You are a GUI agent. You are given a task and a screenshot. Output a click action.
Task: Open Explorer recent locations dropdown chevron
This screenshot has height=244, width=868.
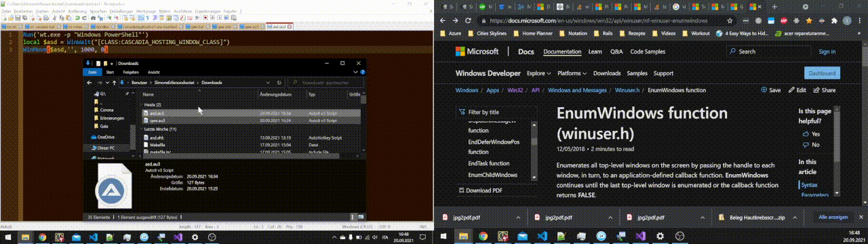coord(106,83)
